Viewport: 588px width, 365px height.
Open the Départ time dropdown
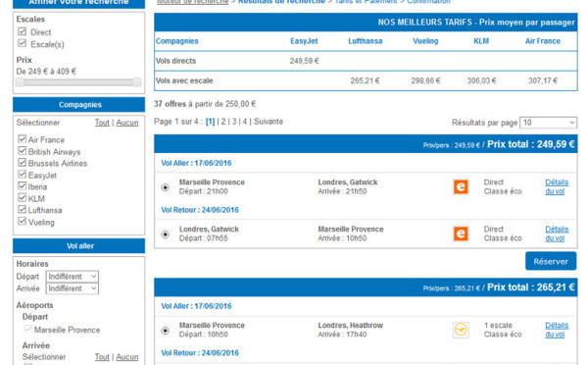tap(72, 277)
